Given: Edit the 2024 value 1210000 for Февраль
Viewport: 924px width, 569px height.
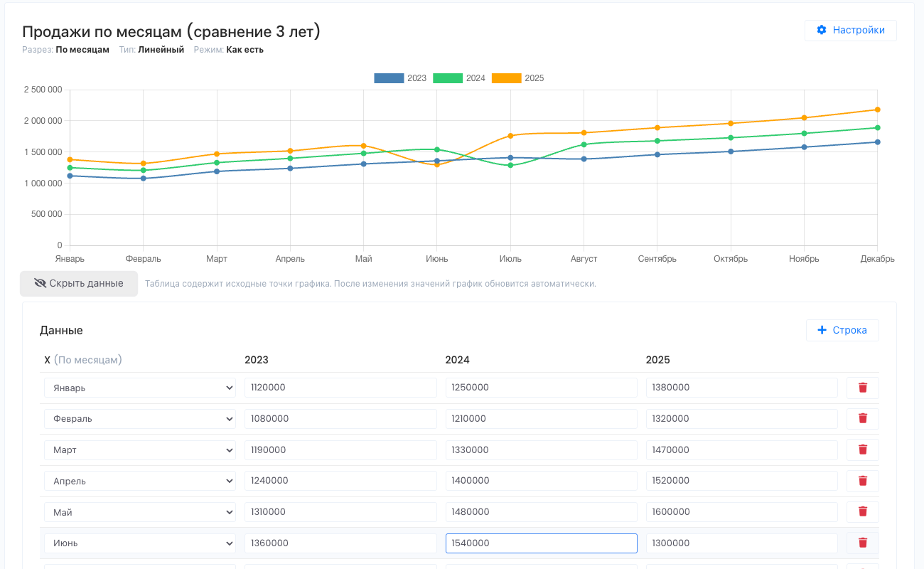Looking at the screenshot, I should click(542, 419).
